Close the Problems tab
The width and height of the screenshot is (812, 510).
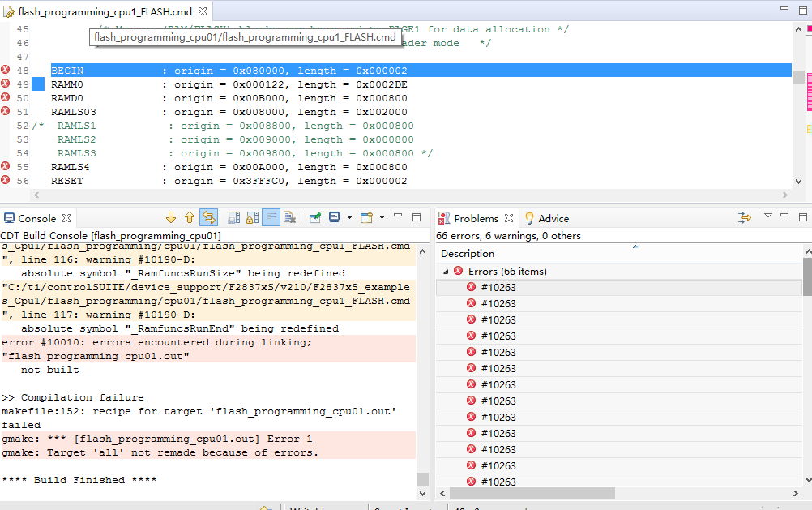pyautogui.click(x=509, y=218)
